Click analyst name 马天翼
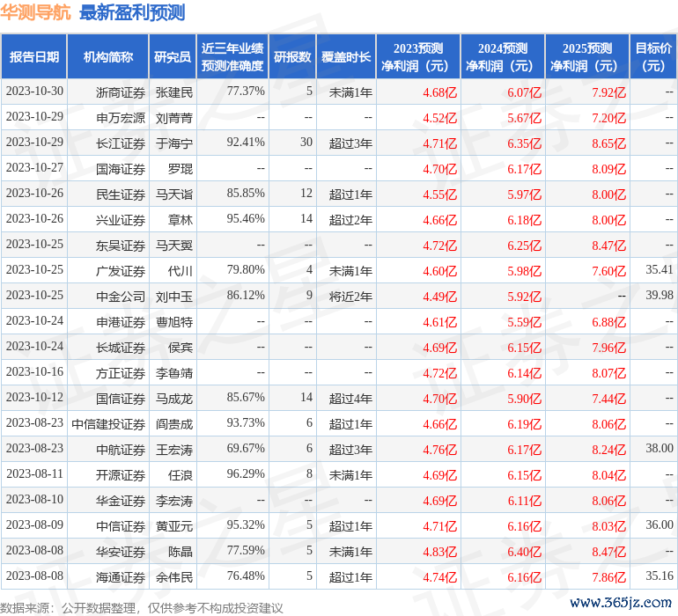678x616 pixels. (174, 246)
